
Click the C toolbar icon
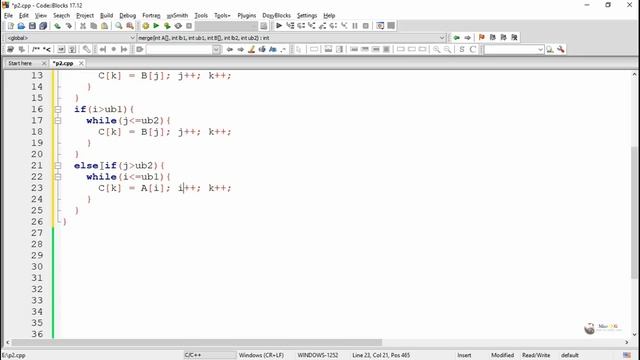click(x=473, y=49)
